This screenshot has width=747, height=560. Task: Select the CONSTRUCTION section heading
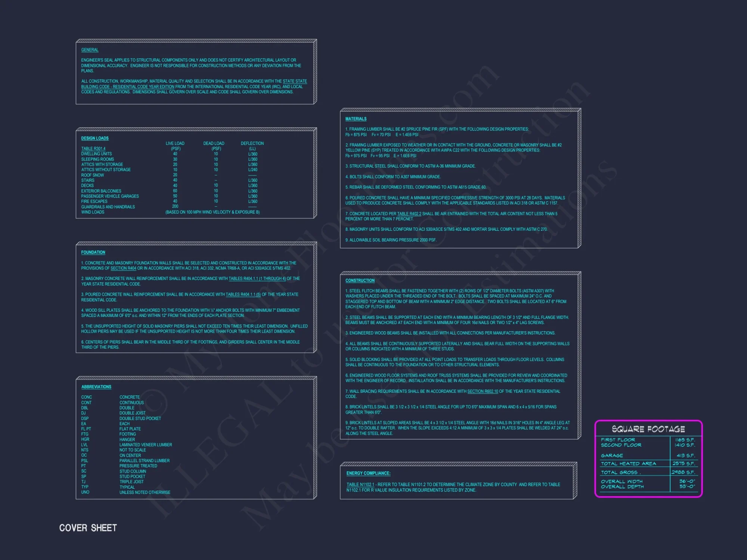tap(360, 280)
